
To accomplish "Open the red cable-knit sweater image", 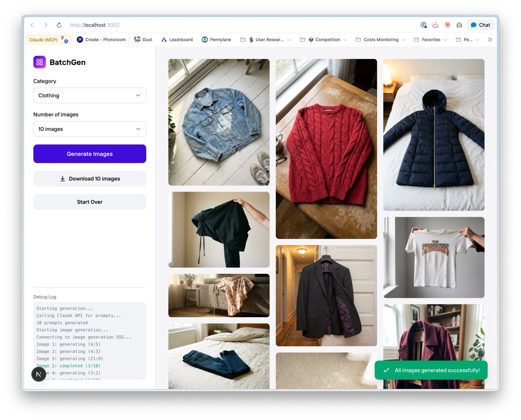I will click(x=326, y=149).
